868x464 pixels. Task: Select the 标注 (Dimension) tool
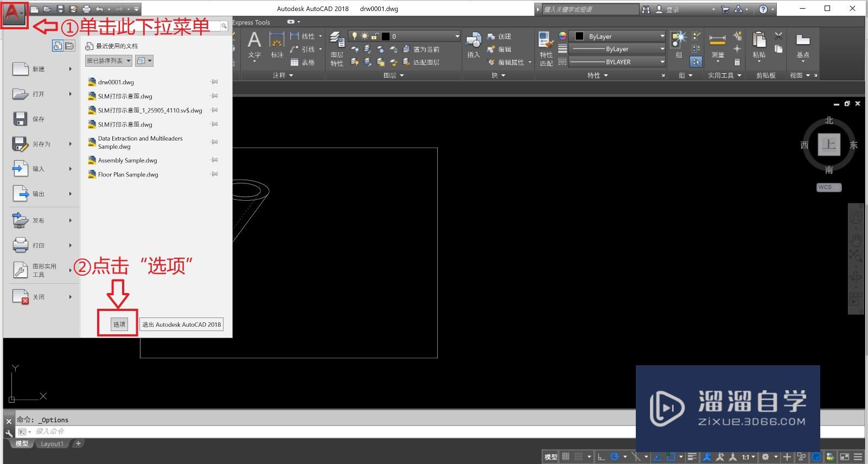click(277, 47)
